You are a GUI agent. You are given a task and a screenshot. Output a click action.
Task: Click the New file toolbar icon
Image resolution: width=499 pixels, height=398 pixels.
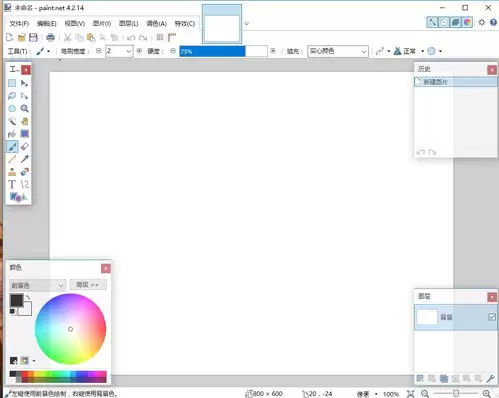(x=10, y=37)
